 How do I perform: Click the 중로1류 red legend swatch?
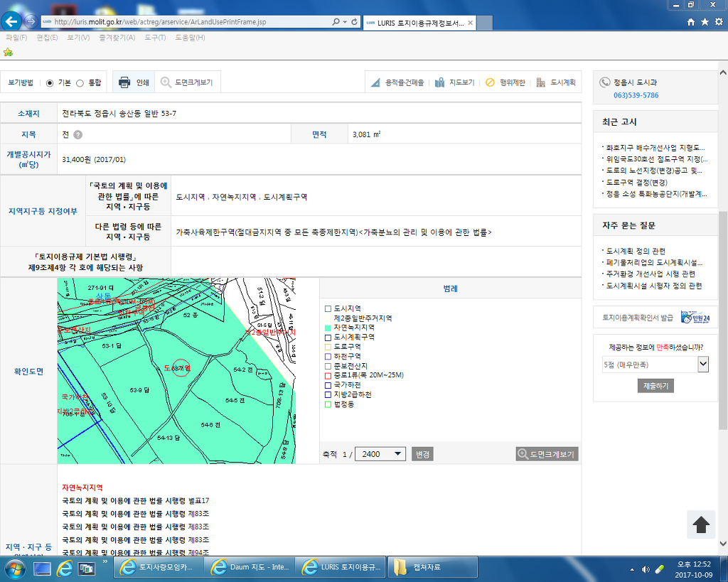[x=328, y=375]
